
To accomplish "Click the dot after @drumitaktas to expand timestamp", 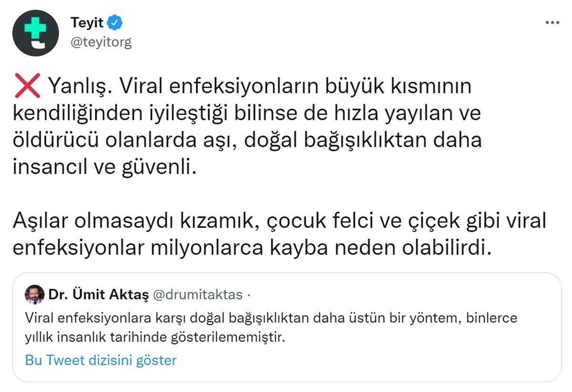I will [x=248, y=295].
